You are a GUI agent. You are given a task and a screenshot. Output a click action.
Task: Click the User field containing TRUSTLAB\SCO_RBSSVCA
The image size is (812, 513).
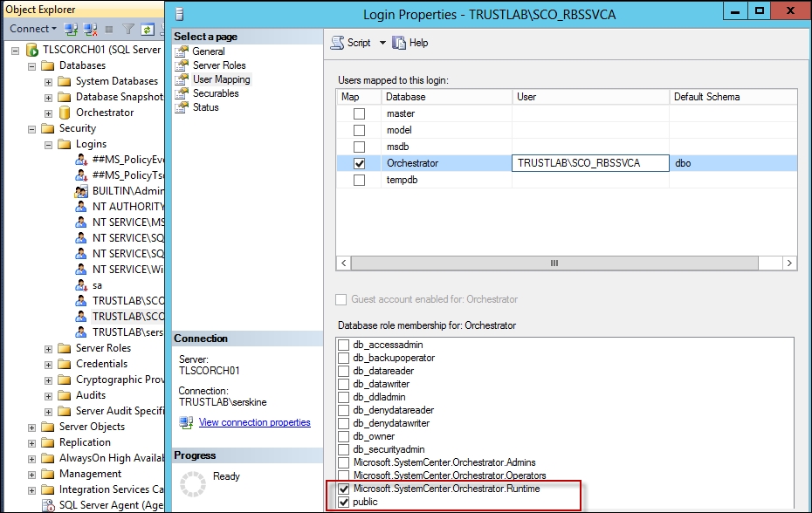(x=590, y=163)
